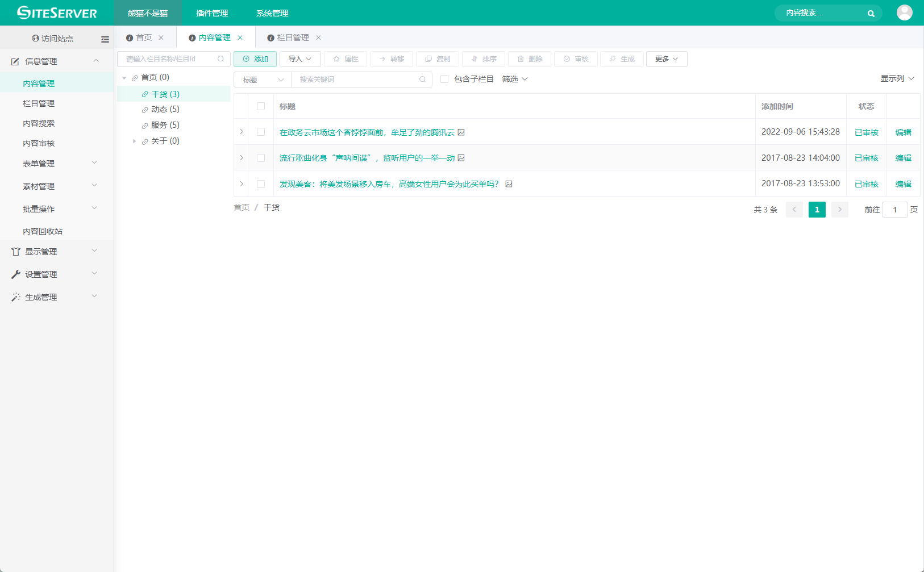Close the 首页 tab
The height and width of the screenshot is (572, 924).
161,37
